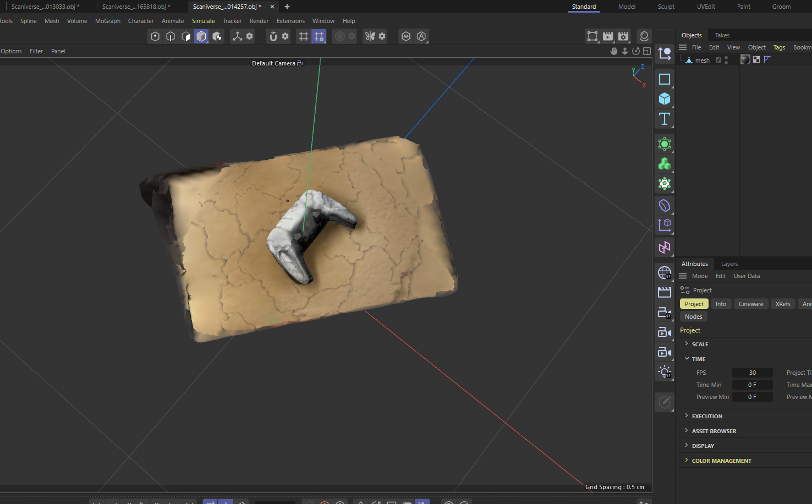Click the mesh material thumbnail in Objects panel

pyautogui.click(x=745, y=59)
